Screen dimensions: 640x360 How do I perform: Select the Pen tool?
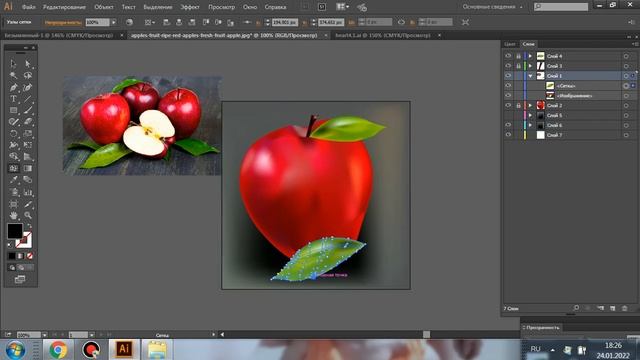pos(13,87)
